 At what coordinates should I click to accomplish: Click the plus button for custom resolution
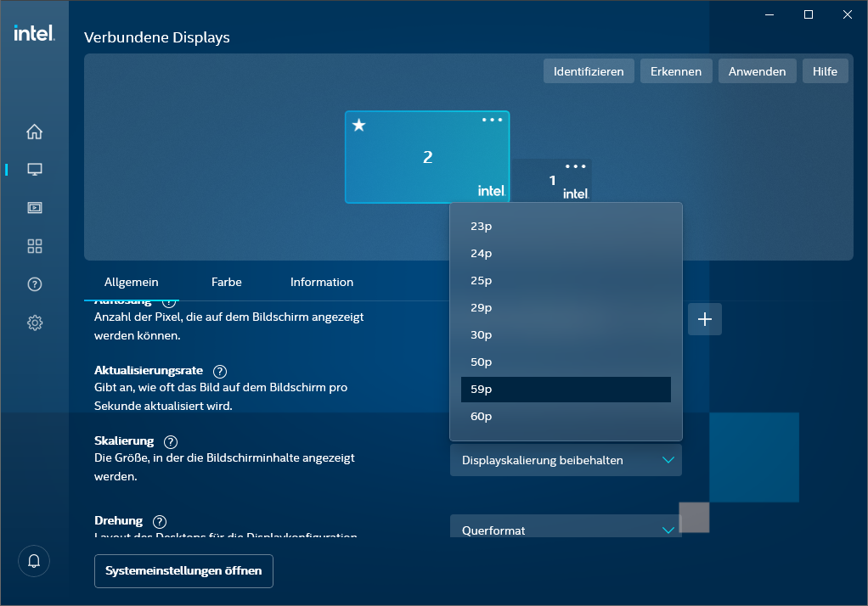705,319
